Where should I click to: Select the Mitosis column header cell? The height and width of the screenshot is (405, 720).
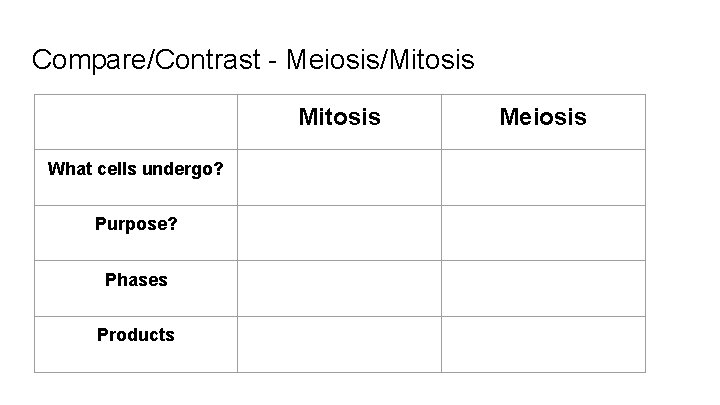tap(339, 122)
